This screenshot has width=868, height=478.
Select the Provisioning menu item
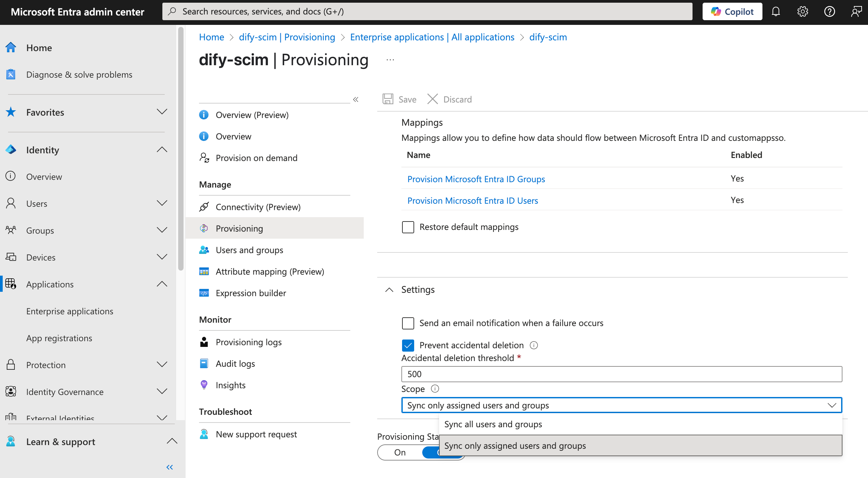(x=274, y=228)
